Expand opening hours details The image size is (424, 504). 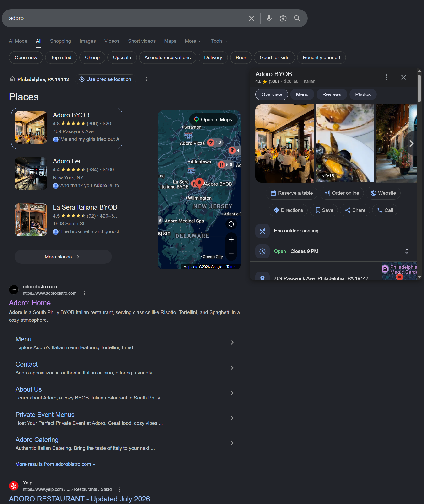(407, 251)
